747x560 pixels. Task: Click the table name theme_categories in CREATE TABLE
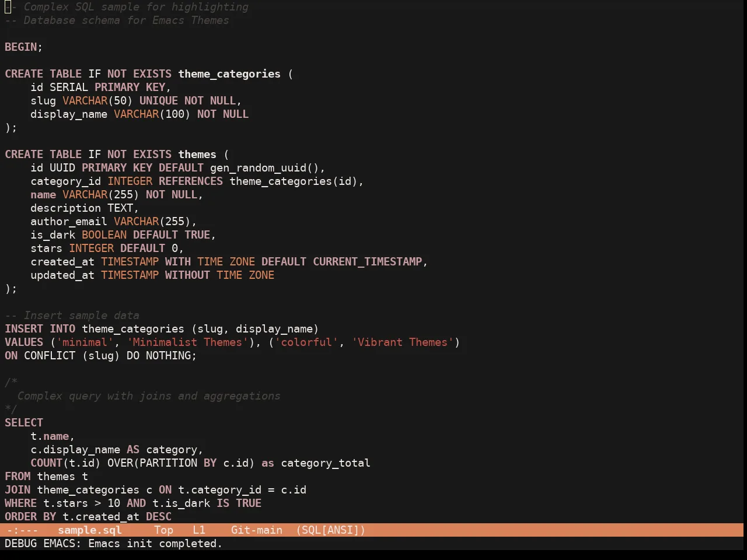[229, 74]
